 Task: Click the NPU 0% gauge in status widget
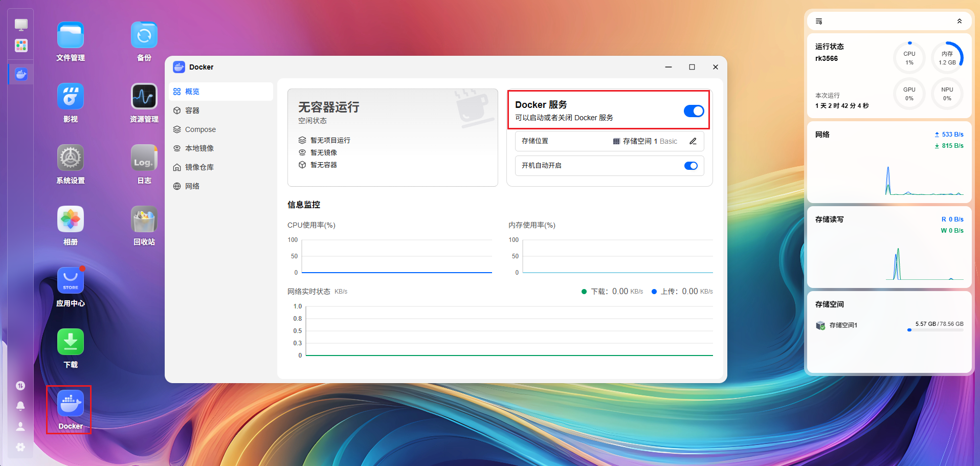(x=947, y=94)
